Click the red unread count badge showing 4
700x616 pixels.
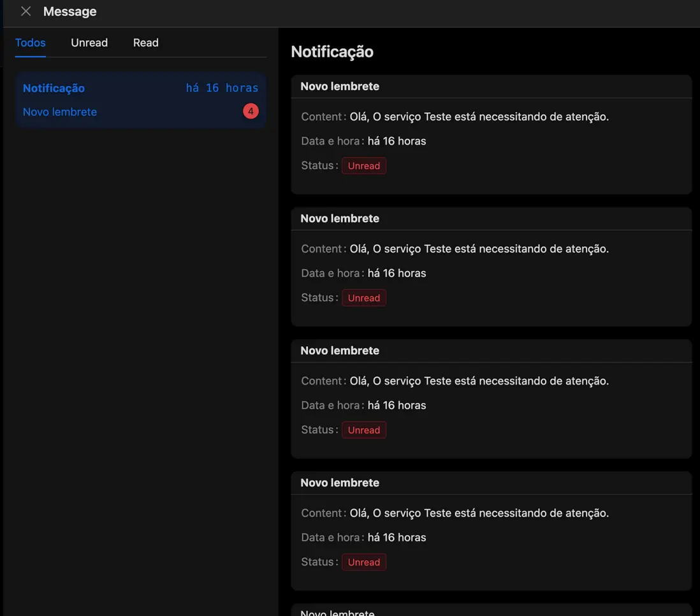click(251, 112)
